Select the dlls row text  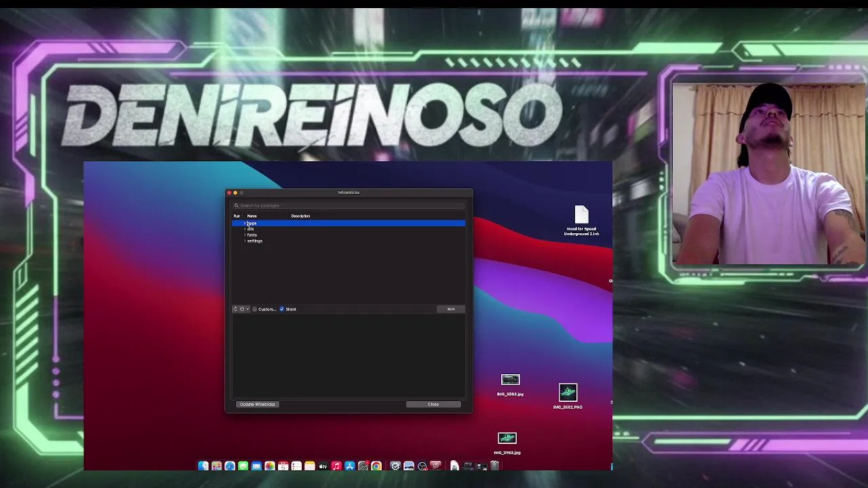tap(251, 229)
